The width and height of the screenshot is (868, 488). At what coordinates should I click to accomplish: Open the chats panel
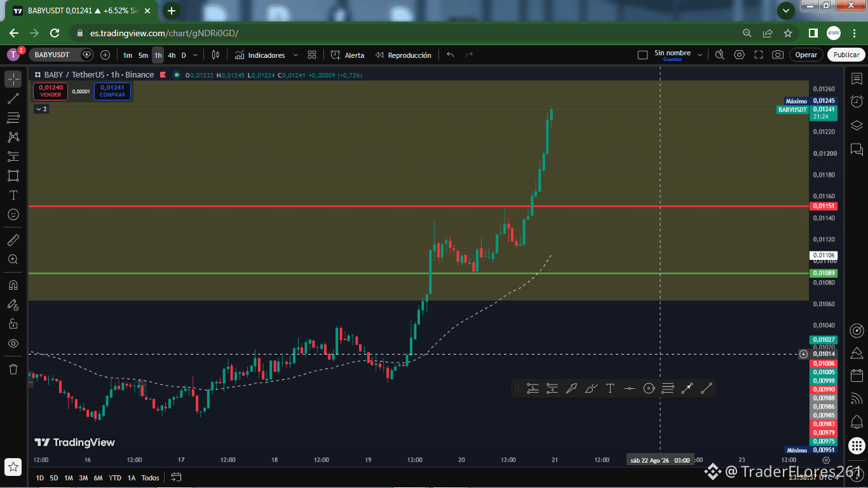coord(857,149)
